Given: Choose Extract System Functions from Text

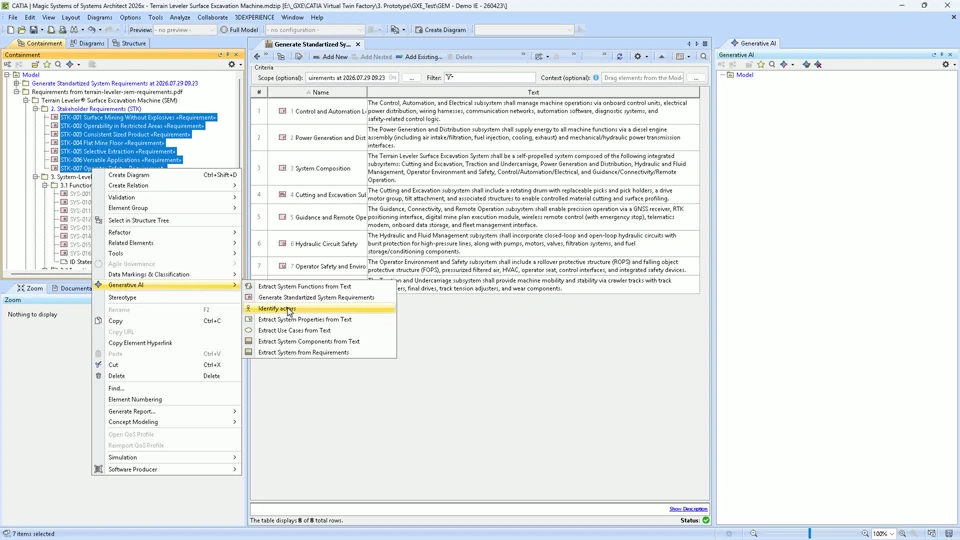Looking at the screenshot, I should point(320,287).
